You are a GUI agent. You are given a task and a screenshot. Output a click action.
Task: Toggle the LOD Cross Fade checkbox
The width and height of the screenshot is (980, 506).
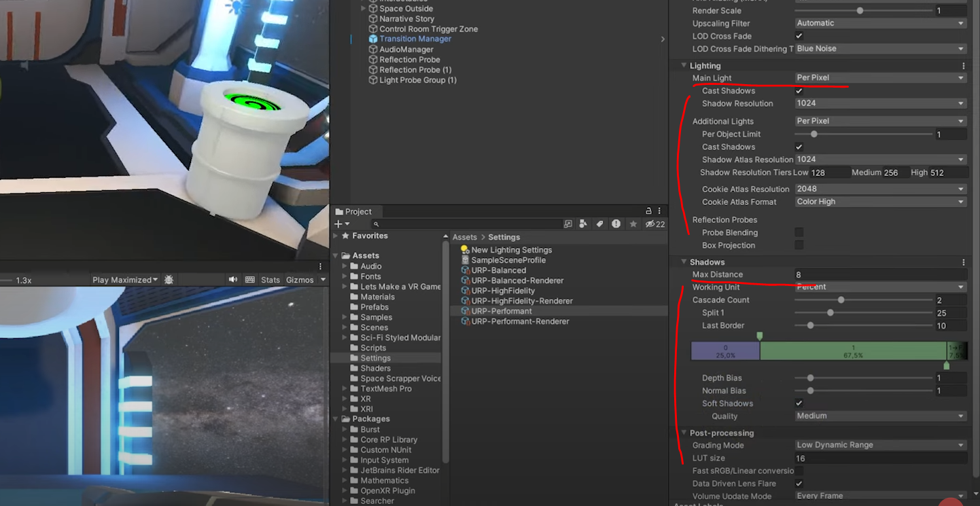pyautogui.click(x=799, y=36)
